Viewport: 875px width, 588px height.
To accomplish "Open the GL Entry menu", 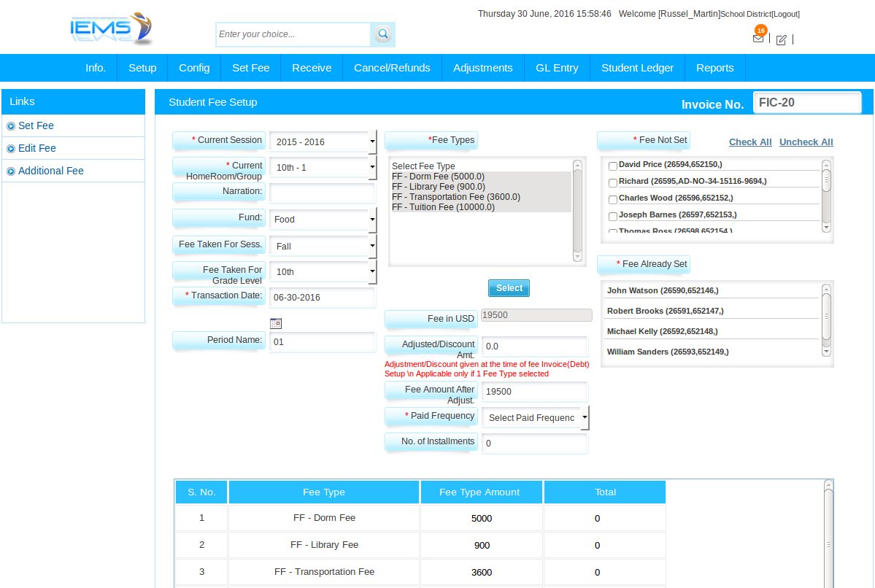I will tap(557, 68).
